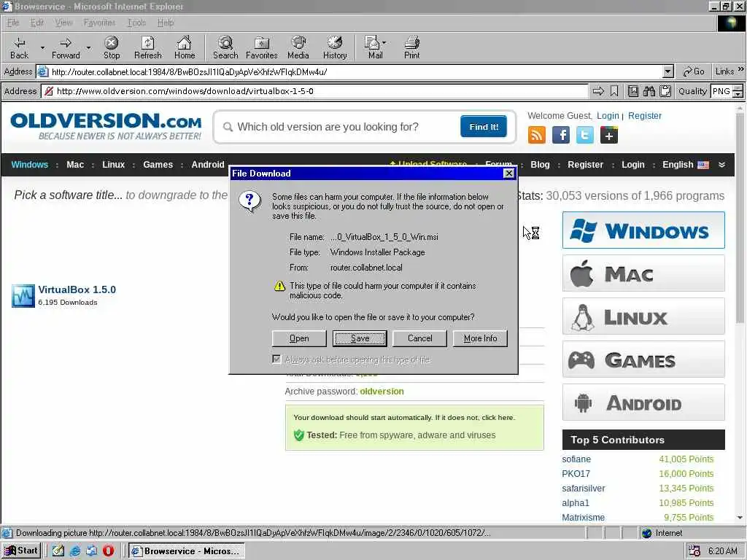Click the Save button in File Download
Image resolution: width=747 pixels, height=560 pixels.
pos(360,338)
